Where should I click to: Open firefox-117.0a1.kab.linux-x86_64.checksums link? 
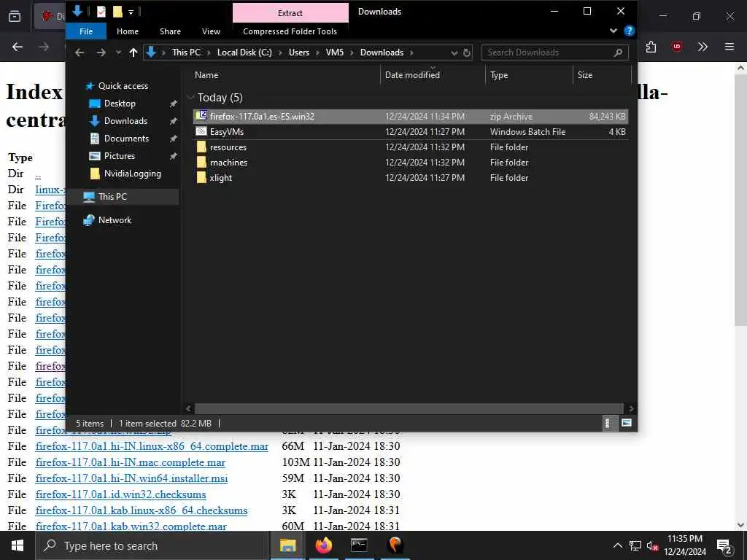(142, 510)
